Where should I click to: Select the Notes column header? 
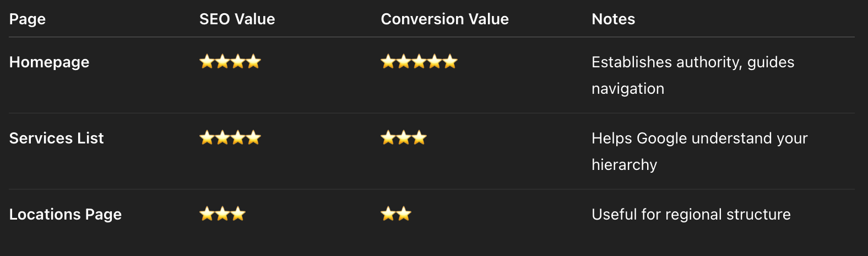613,19
